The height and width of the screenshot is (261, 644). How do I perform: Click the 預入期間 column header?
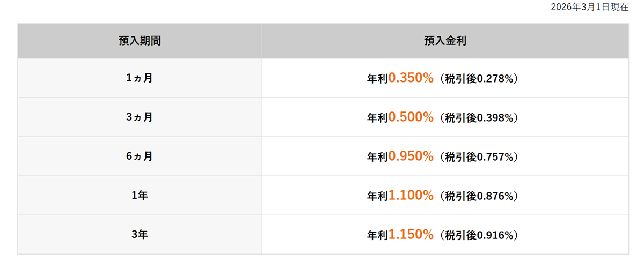[x=140, y=41]
